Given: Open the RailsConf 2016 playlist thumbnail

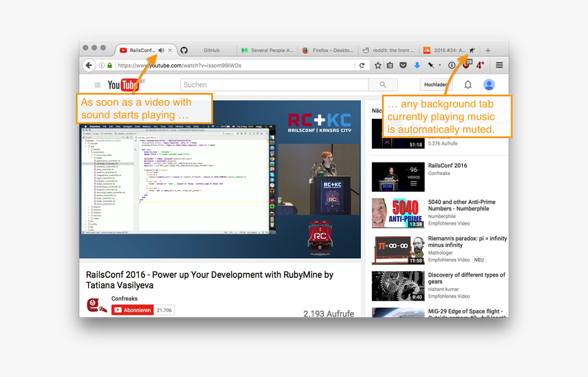Looking at the screenshot, I should coord(398,177).
